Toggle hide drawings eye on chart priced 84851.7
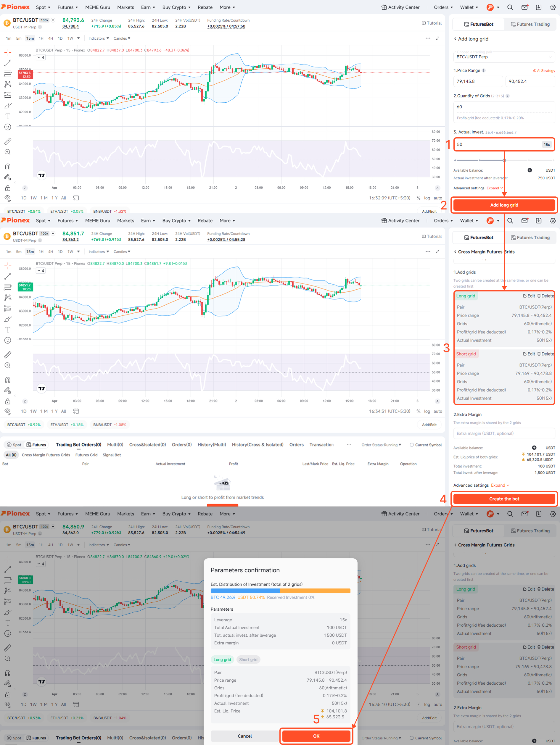Viewport: 560px width, 745px height. click(x=7, y=411)
